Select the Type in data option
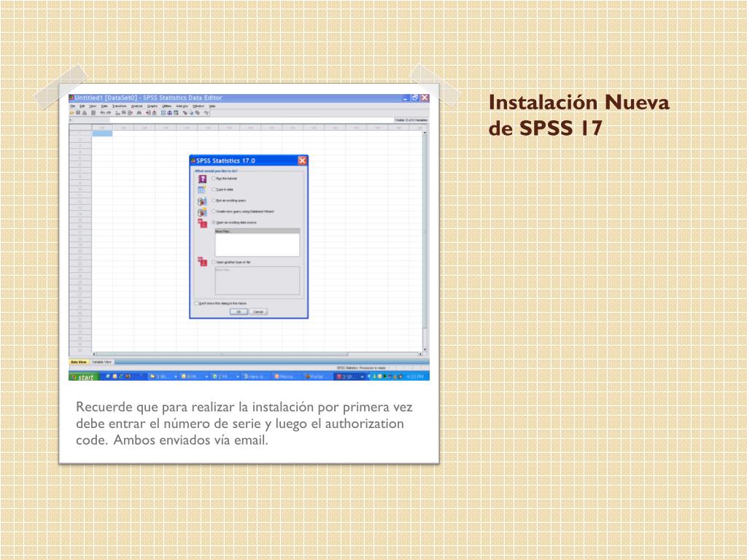The height and width of the screenshot is (560, 747). point(214,190)
